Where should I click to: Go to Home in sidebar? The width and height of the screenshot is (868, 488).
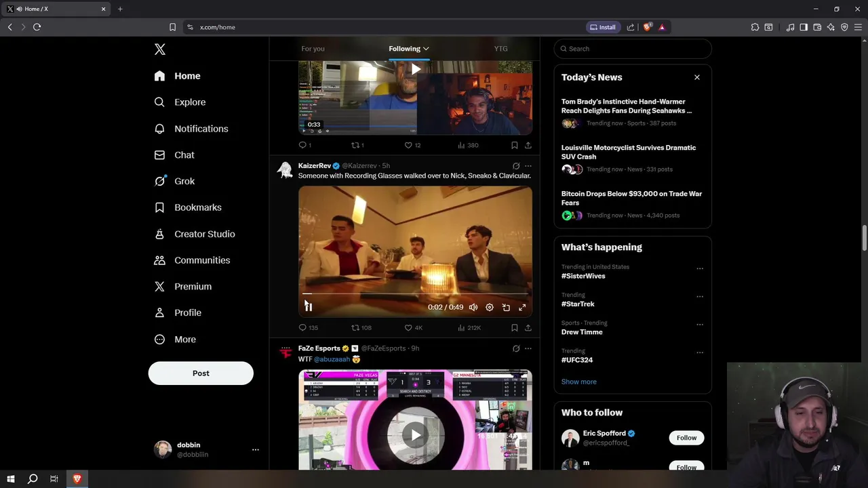point(177,76)
